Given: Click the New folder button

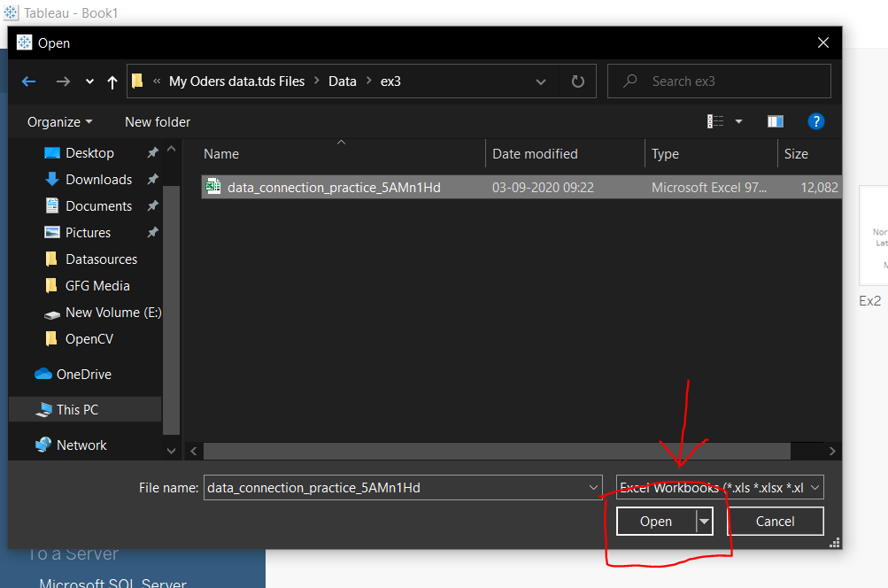Looking at the screenshot, I should tap(158, 122).
